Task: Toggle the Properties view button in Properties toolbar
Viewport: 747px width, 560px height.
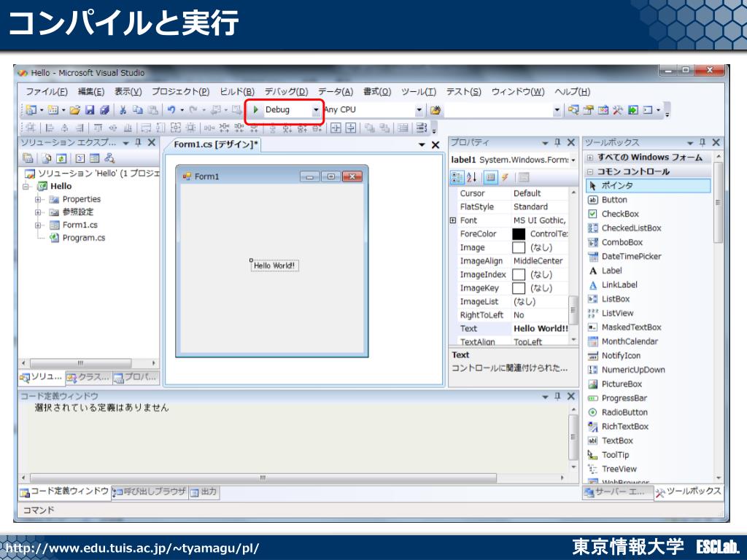Action: (x=490, y=178)
